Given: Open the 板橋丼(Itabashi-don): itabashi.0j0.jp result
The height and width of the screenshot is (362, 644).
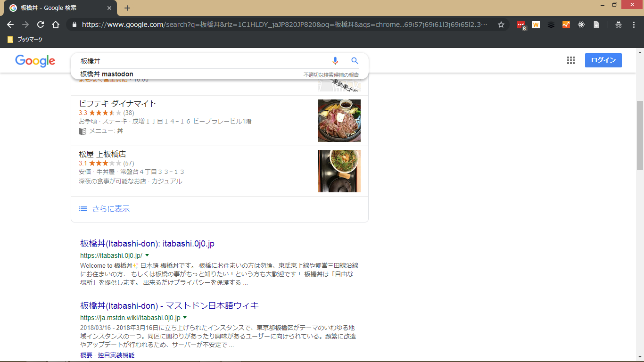Looking at the screenshot, I should coord(147,244).
